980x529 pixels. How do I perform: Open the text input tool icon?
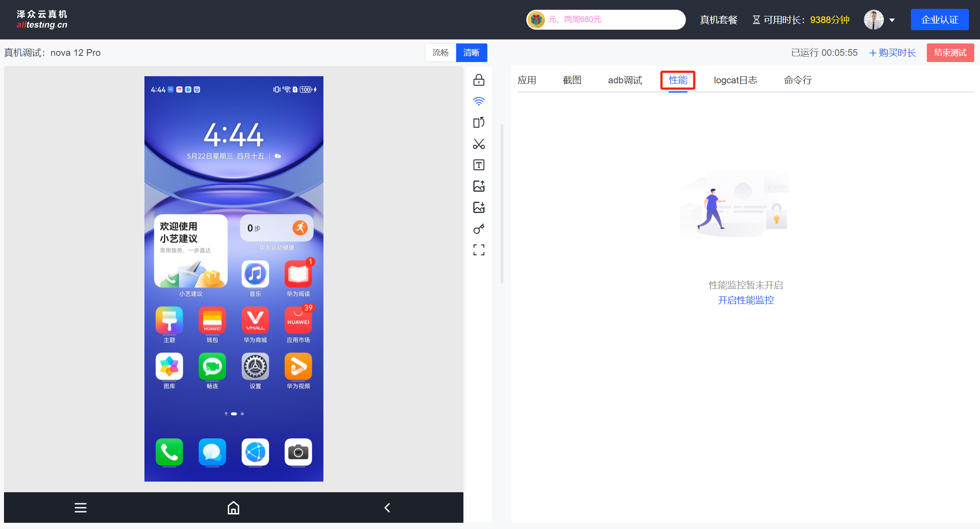click(478, 165)
